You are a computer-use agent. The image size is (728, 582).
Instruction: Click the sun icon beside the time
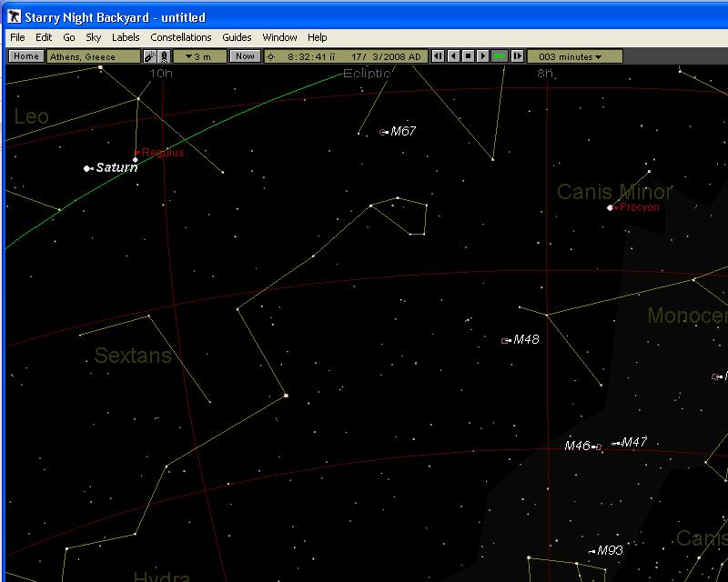[x=270, y=56]
